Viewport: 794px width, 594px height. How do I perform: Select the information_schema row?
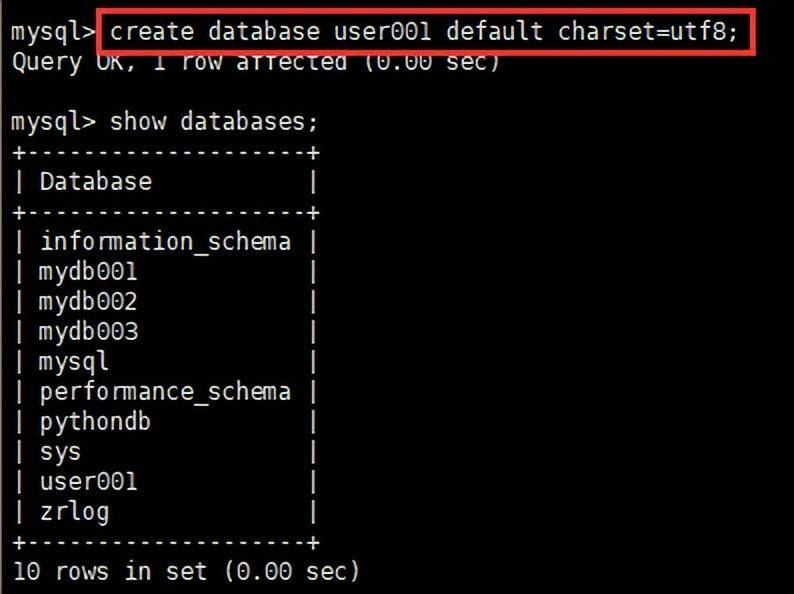(166, 242)
